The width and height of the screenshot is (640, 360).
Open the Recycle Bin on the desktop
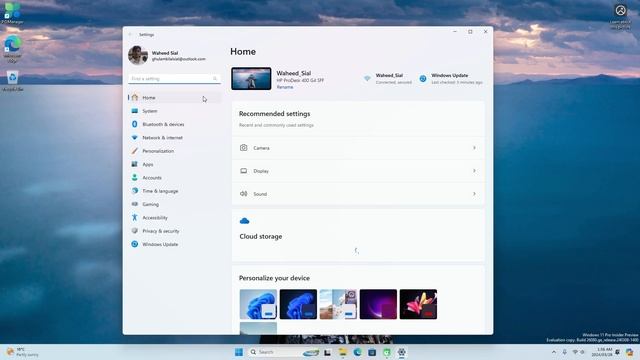12,80
